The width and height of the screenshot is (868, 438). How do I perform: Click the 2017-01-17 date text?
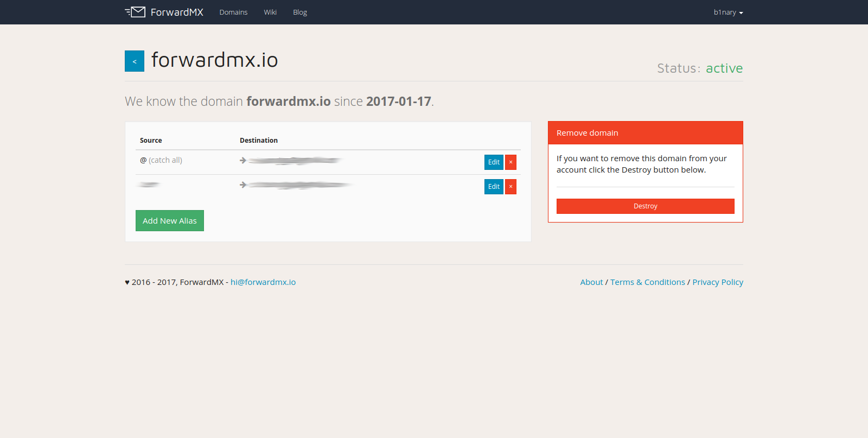399,101
